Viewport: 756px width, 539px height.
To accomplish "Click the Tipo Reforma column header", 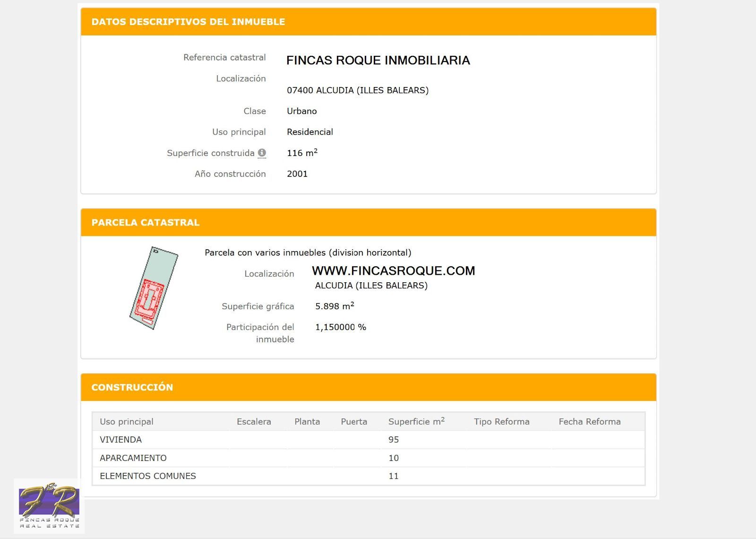I will click(x=501, y=422).
